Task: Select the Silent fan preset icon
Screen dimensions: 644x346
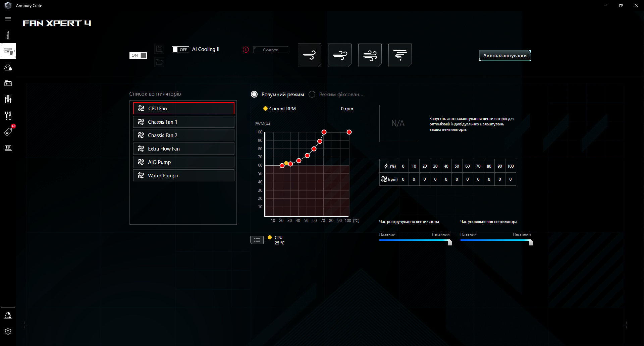Action: [x=309, y=55]
